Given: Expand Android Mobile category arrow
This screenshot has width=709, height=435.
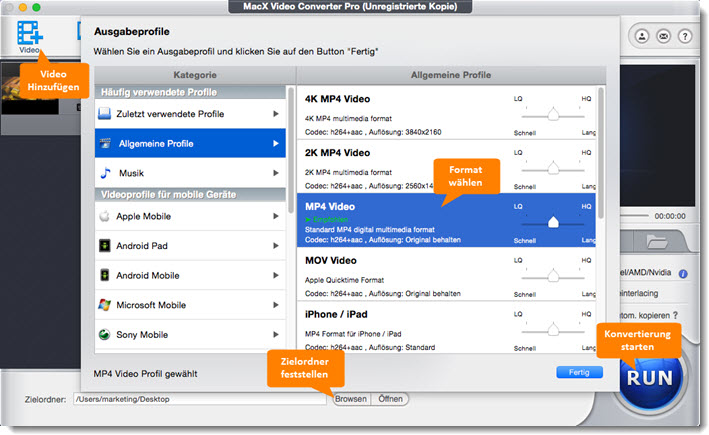Looking at the screenshot, I should [x=275, y=275].
